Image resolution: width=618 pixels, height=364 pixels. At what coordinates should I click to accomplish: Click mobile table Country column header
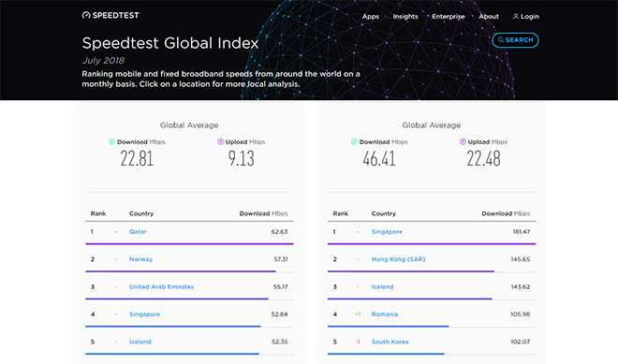(x=141, y=213)
